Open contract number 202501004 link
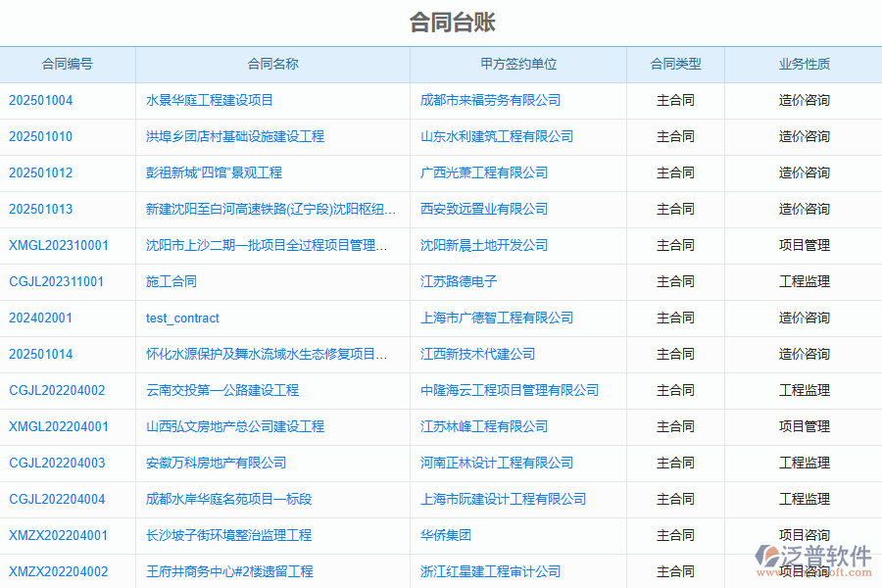Screen dimensions: 882x588 [x=40, y=100]
